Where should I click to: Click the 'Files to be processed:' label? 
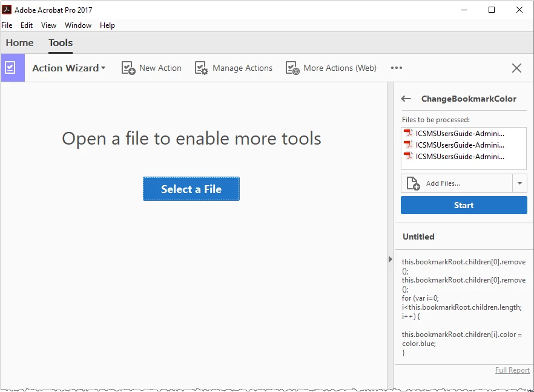(436, 120)
